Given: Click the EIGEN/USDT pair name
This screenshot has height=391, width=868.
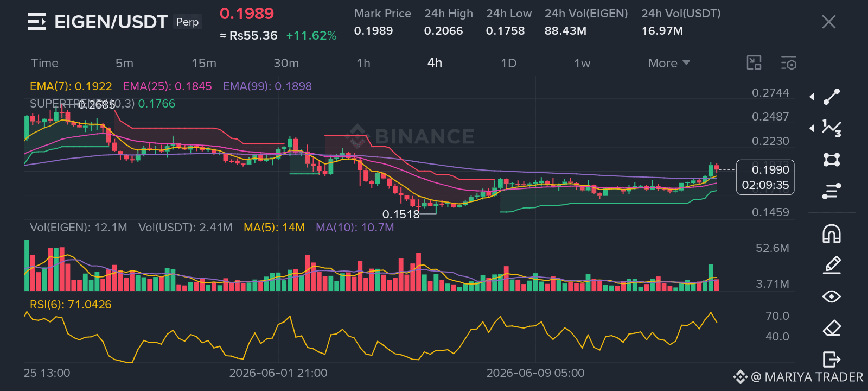Looking at the screenshot, I should (111, 22).
